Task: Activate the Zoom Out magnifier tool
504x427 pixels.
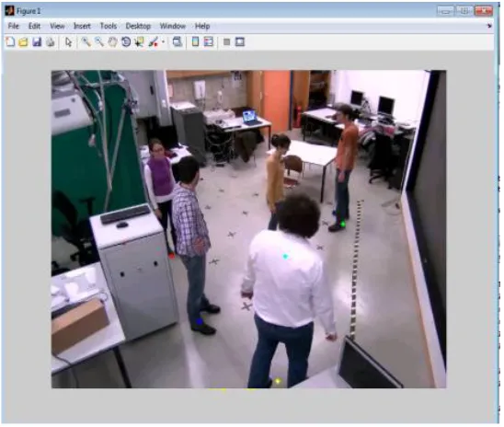Action: pyautogui.click(x=99, y=41)
